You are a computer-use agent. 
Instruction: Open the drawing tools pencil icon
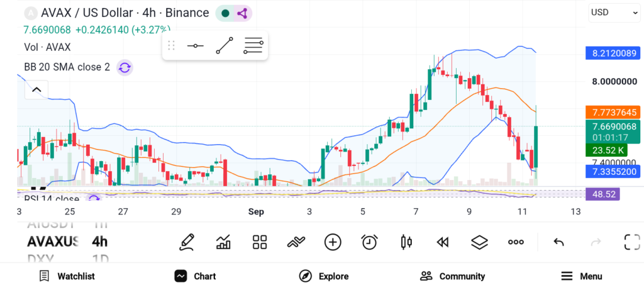point(186,242)
